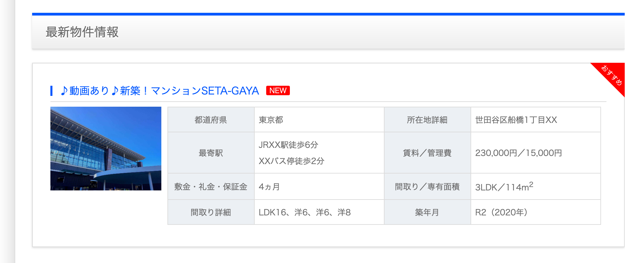The width and height of the screenshot is (644, 263).
Task: Select the 最寄駅 header cell
Action: tap(211, 153)
